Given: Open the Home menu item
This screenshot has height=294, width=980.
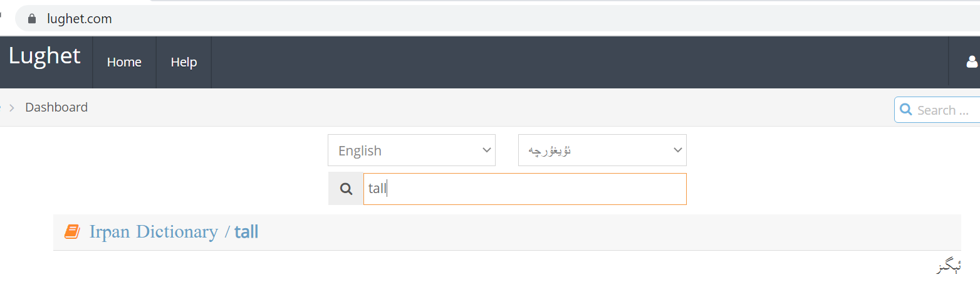Looking at the screenshot, I should (x=124, y=62).
